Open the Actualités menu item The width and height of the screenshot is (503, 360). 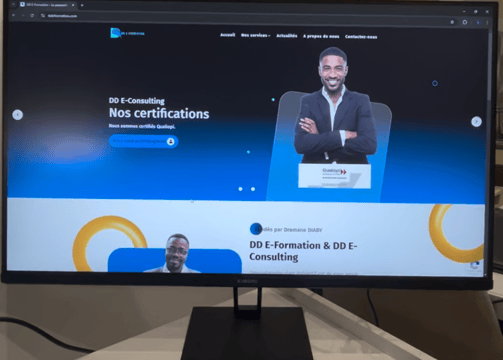pyautogui.click(x=287, y=36)
